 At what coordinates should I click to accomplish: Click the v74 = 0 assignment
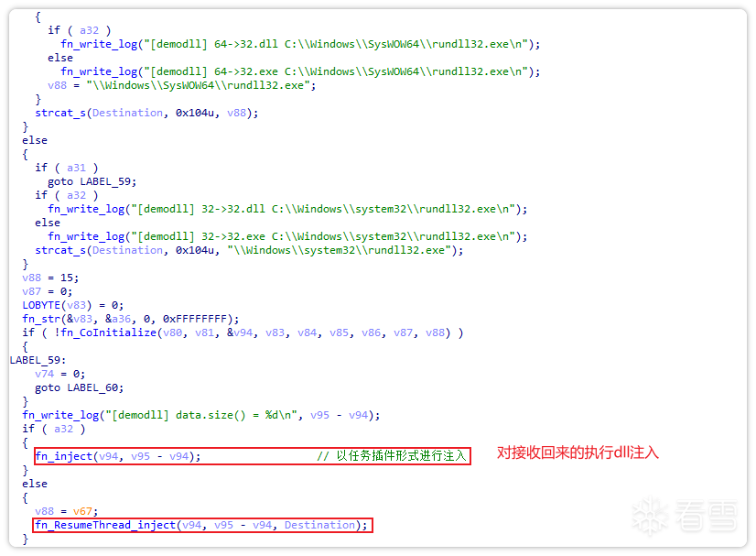pyautogui.click(x=59, y=374)
